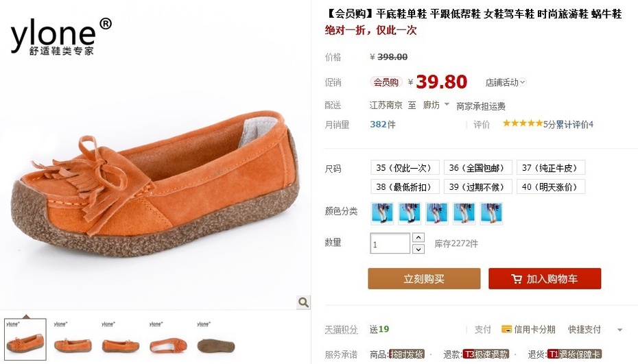Expand the 店铺活动 dropdown

506,82
